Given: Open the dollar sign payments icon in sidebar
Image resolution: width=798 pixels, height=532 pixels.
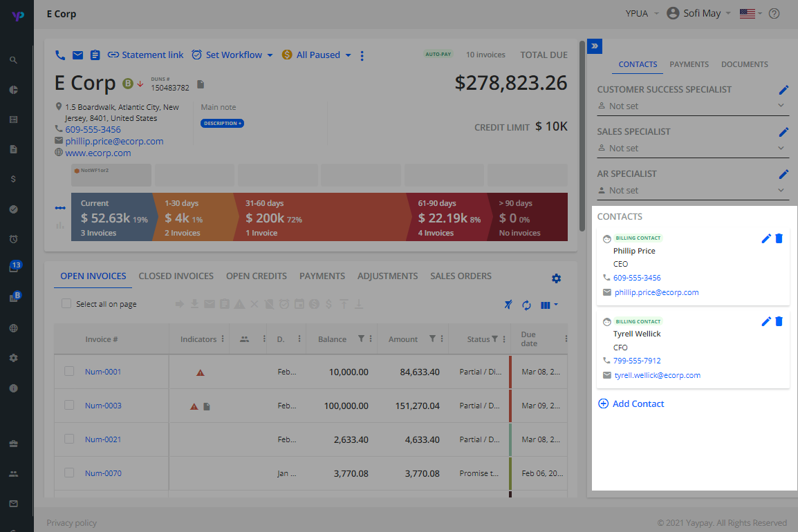Looking at the screenshot, I should (14, 179).
